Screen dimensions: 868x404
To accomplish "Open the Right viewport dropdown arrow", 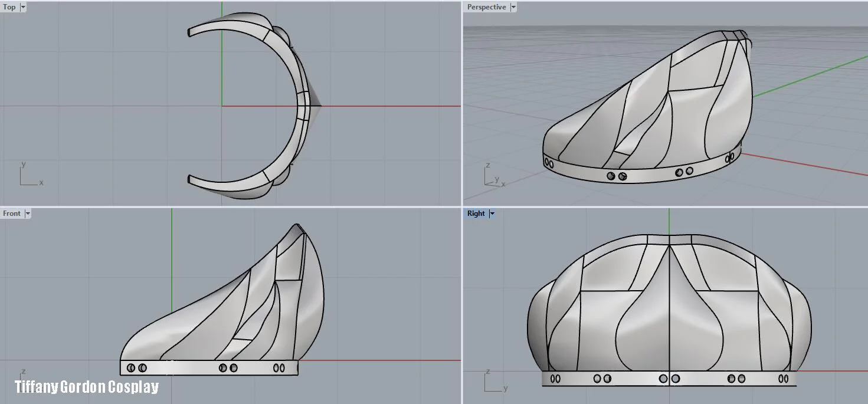I will 492,214.
